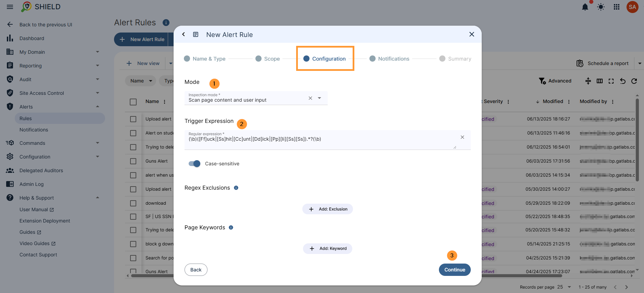Viewport: 644px width, 293px height.
Task: Go to the next records page
Action: [627, 287]
